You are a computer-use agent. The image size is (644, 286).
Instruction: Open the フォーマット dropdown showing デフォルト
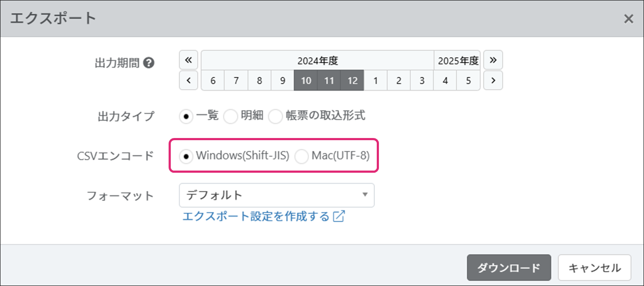click(276, 195)
